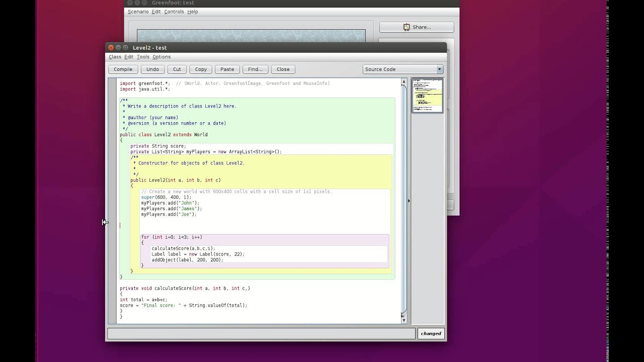Open the Edit menu in the Level2 editor

(x=129, y=57)
